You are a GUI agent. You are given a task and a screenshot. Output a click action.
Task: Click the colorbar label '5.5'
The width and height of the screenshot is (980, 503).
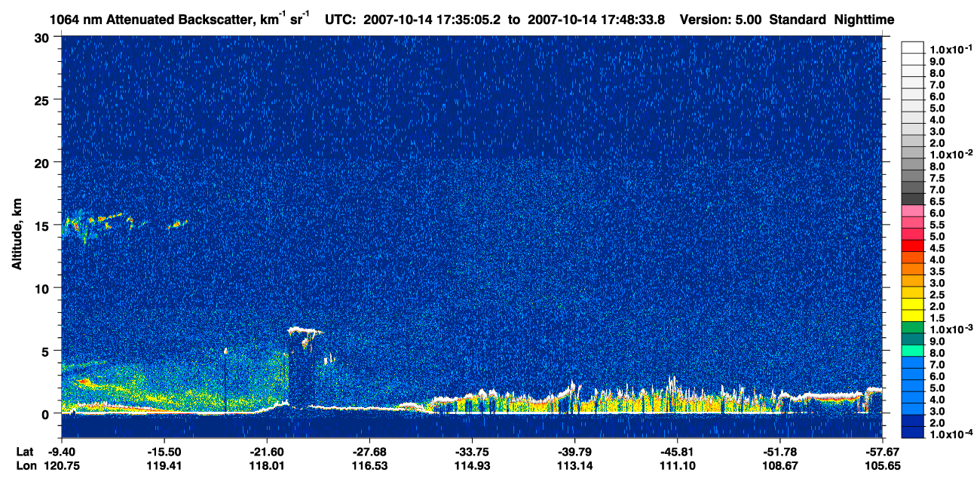pos(937,225)
